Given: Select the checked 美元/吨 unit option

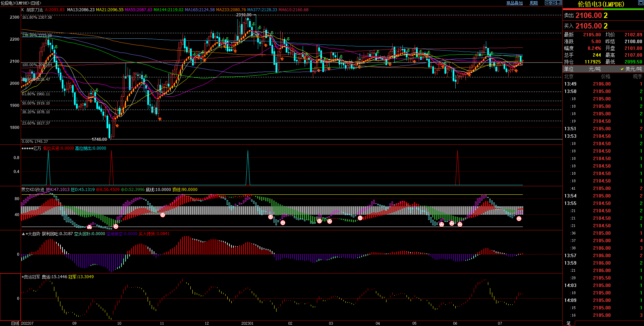Looking at the screenshot, I should tap(631, 69).
